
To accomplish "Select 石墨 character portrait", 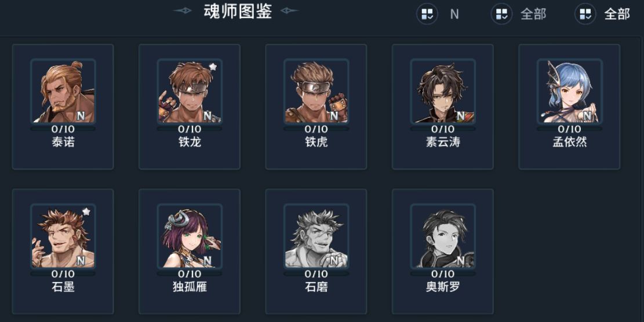I will pyautogui.click(x=63, y=236).
